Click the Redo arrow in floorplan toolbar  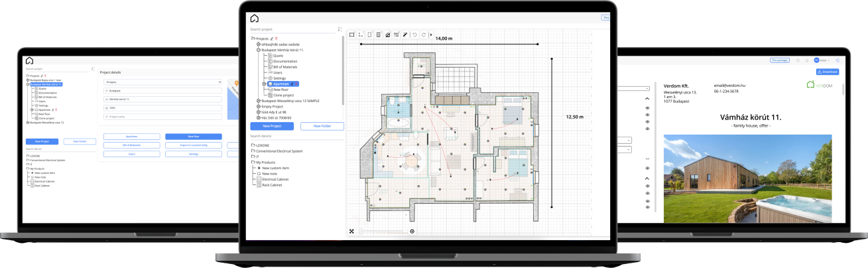[x=423, y=34]
